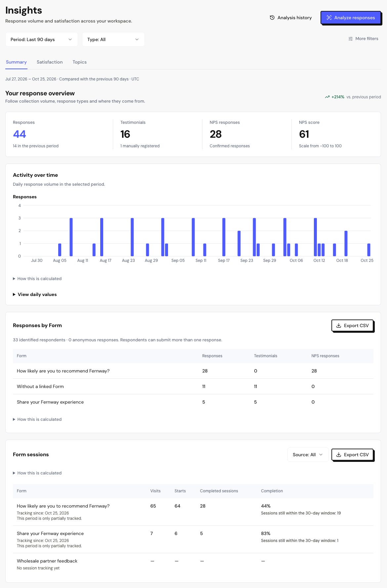Click the +214% change indicator
This screenshot has height=588, width=387.
pyautogui.click(x=338, y=97)
